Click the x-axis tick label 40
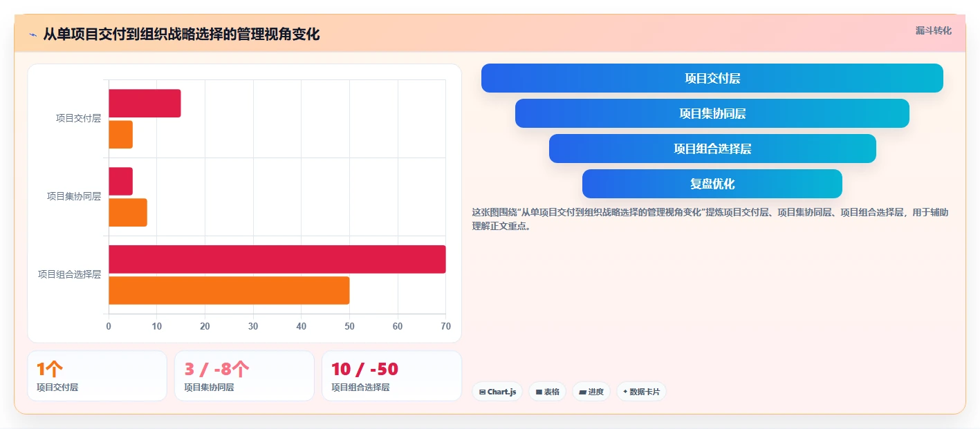The height and width of the screenshot is (429, 980). point(301,326)
